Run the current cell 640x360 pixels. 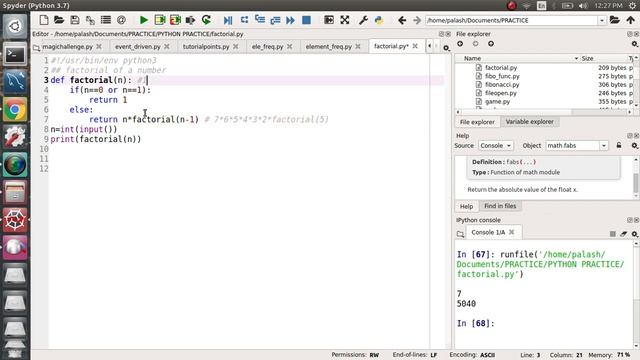pyautogui.click(x=160, y=20)
